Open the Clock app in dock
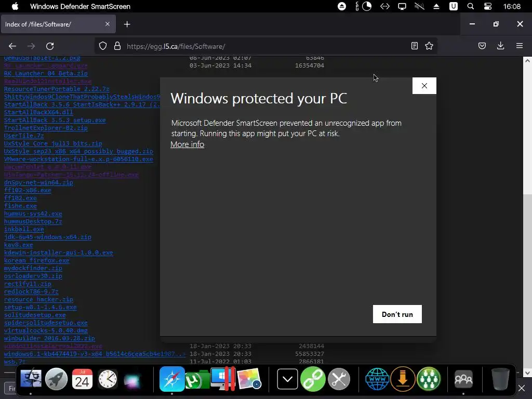Screen dimensions: 532x399 [x=108, y=379]
